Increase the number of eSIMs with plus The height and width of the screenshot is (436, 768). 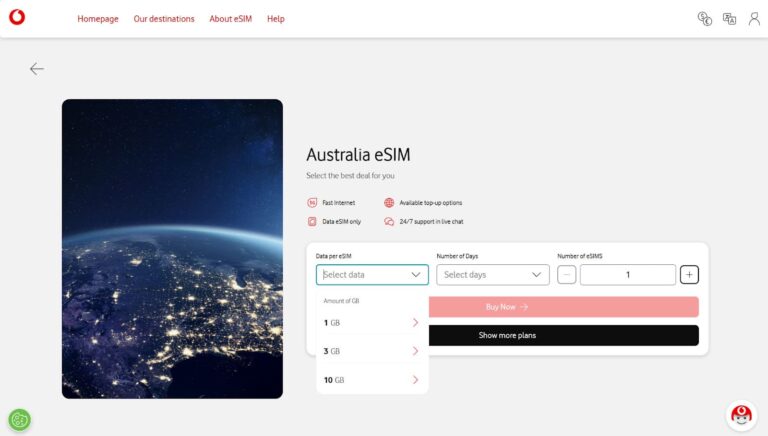(x=689, y=275)
